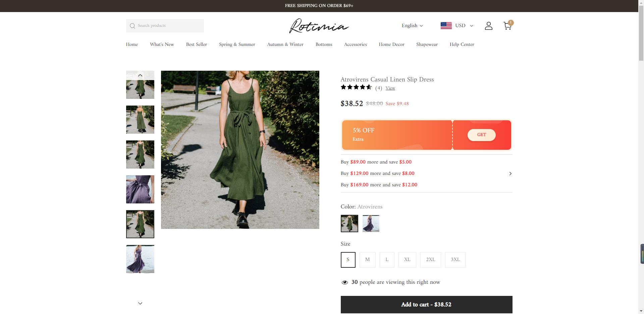Screen dimensions: 644x314
Task: Select size 2XL
Action: [x=431, y=260]
